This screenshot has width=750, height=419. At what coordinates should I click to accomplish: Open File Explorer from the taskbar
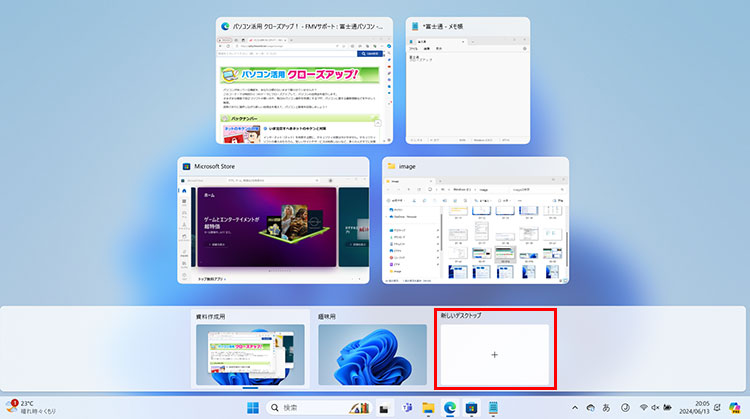point(428,408)
